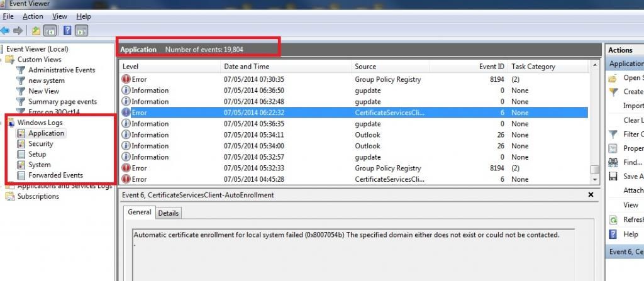Click the Security log icon
This screenshot has width=644, height=281.
click(x=21, y=144)
